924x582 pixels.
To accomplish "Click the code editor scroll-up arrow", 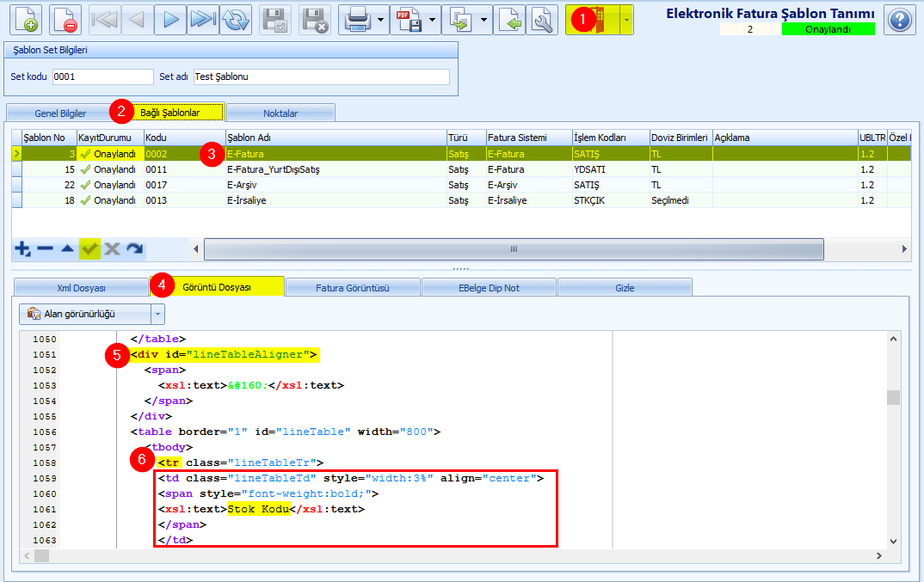I will pyautogui.click(x=893, y=339).
